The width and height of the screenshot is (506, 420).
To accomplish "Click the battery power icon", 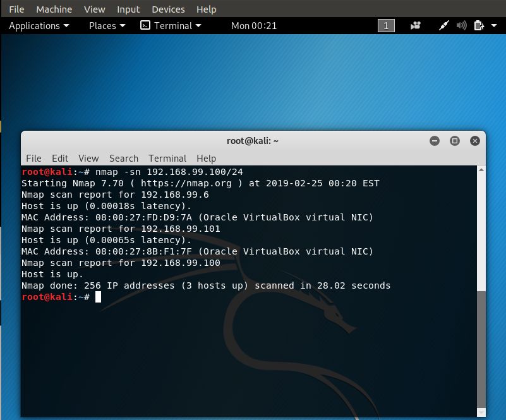I will click(x=479, y=25).
